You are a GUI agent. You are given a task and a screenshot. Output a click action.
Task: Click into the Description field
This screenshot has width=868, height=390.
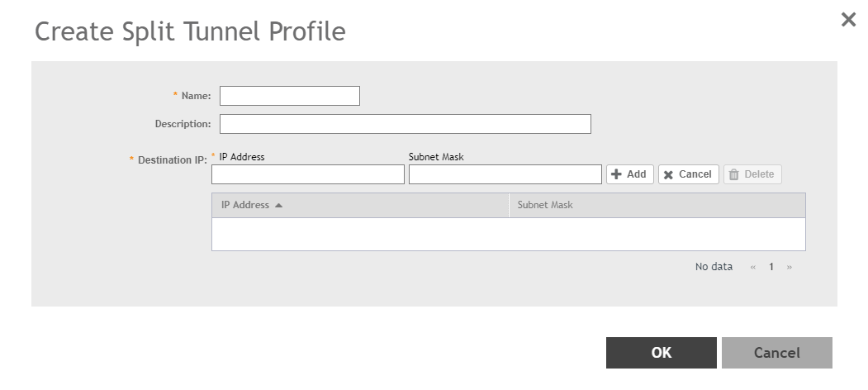click(x=405, y=124)
